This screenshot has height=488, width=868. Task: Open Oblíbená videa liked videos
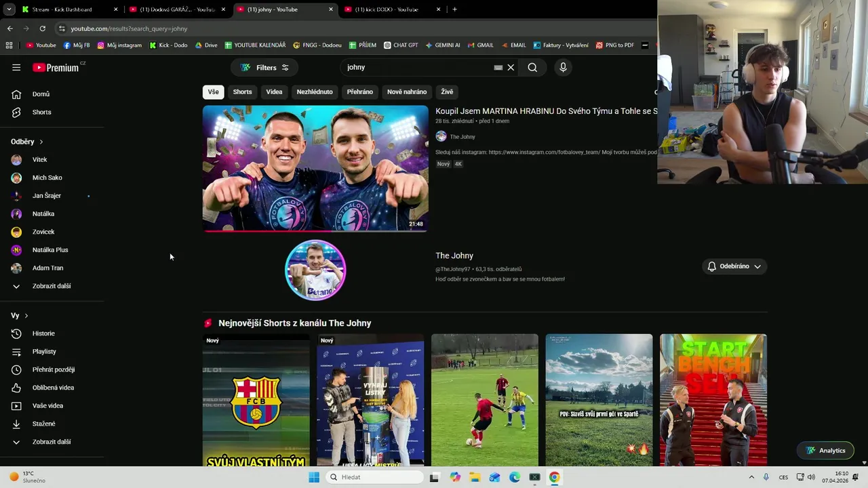pyautogui.click(x=53, y=388)
